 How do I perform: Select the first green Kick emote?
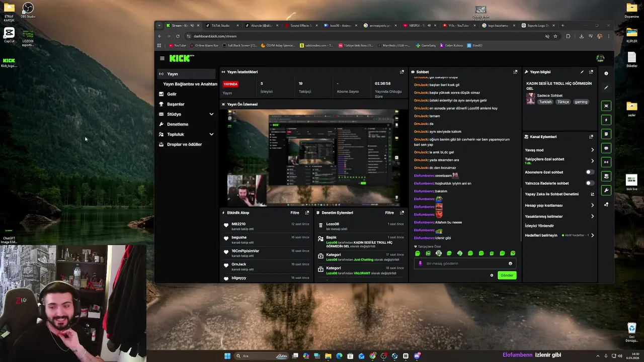tap(418, 253)
